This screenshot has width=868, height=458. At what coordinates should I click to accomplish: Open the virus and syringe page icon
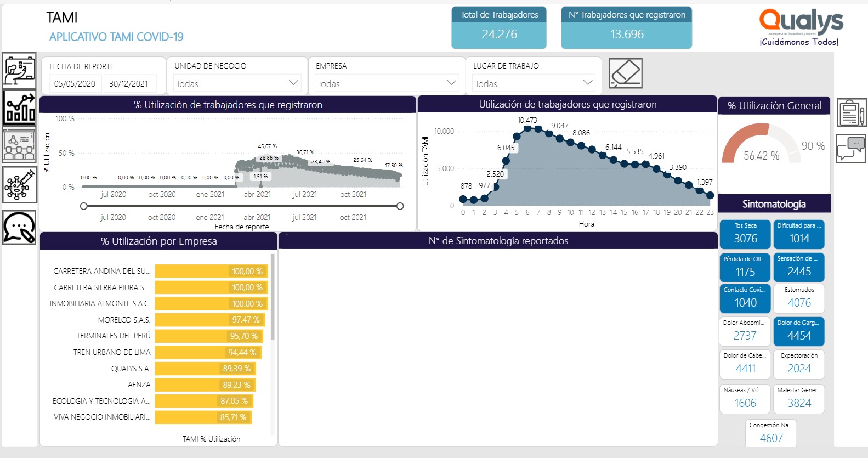coord(19,185)
